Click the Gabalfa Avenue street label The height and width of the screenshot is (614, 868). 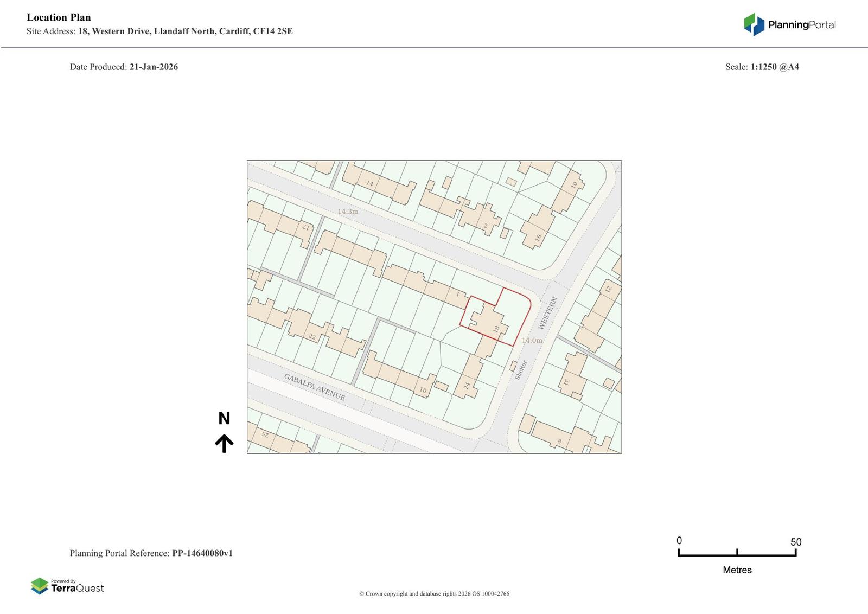point(315,387)
